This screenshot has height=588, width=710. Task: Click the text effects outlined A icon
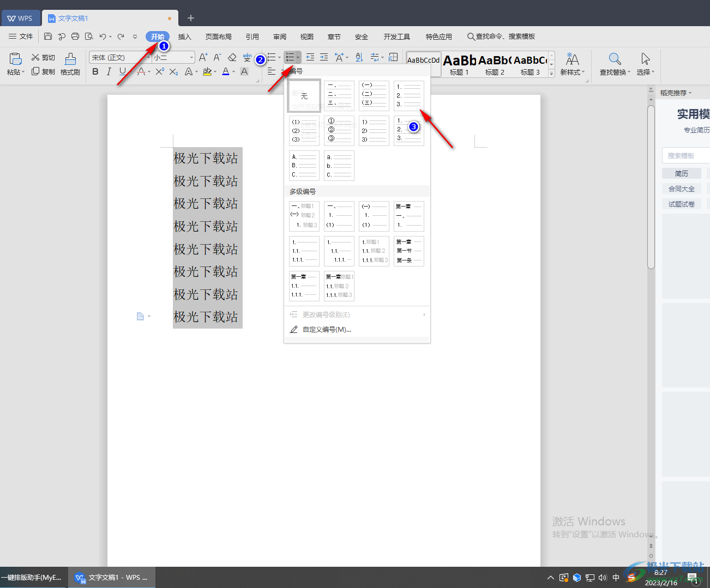189,71
